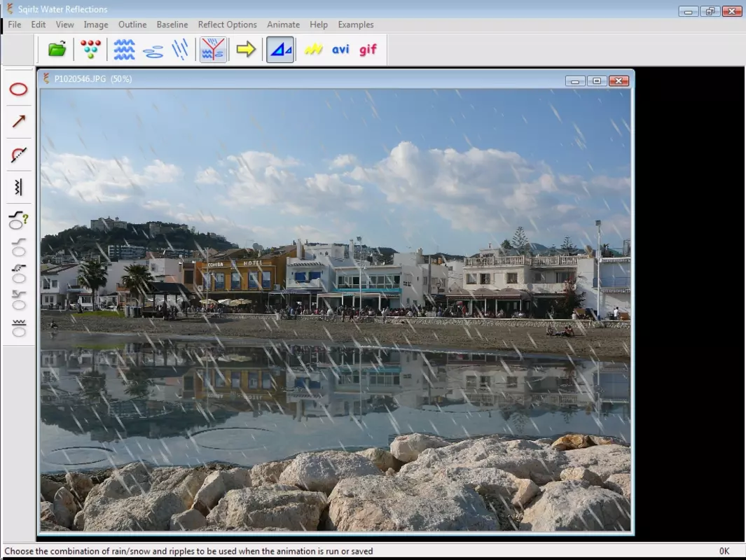Toggle the blue triangle animation button
Image resolution: width=746 pixels, height=560 pixels.
280,49
